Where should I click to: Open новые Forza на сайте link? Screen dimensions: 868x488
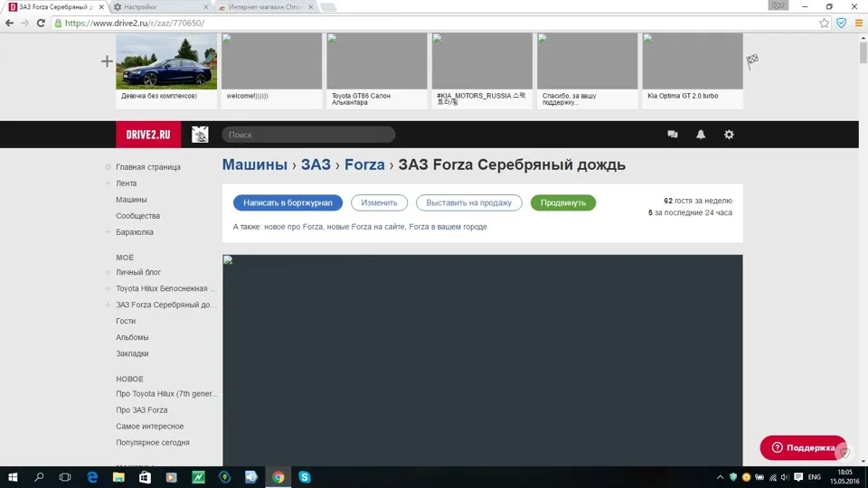[366, 227]
